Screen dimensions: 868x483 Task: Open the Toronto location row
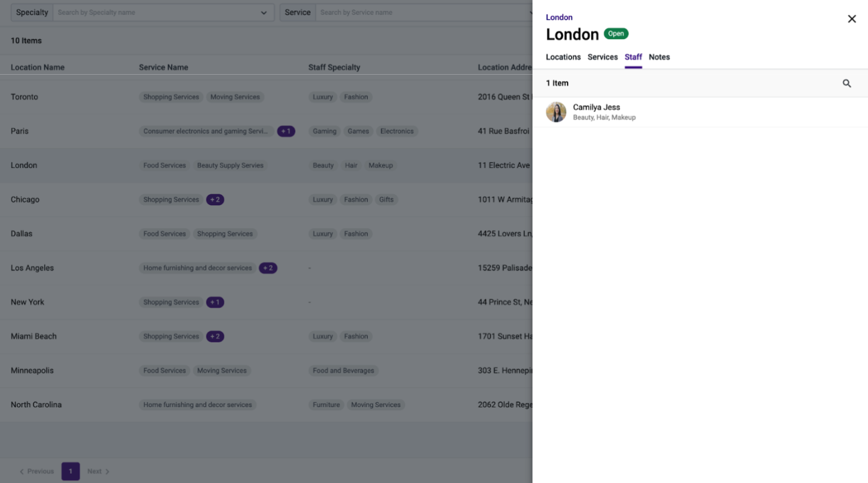coord(266,97)
